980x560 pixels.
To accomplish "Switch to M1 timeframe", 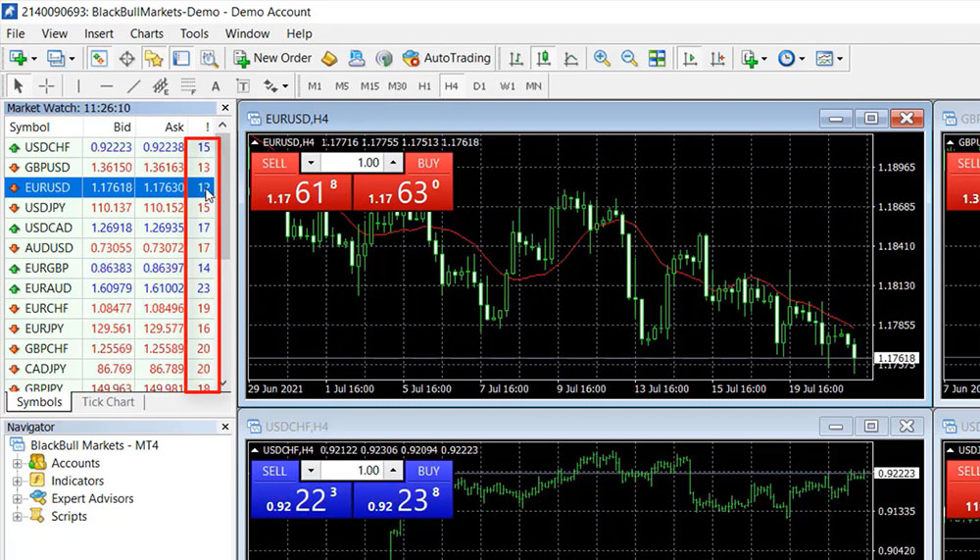I will [315, 85].
